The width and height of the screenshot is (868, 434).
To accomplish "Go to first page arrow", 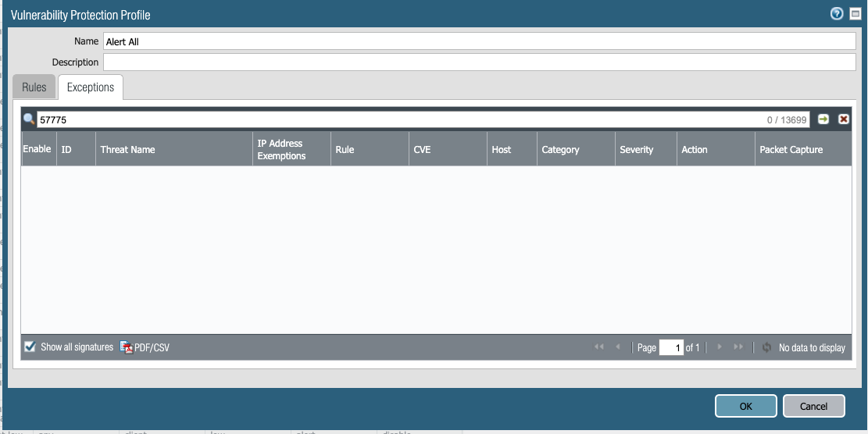I will [x=598, y=347].
